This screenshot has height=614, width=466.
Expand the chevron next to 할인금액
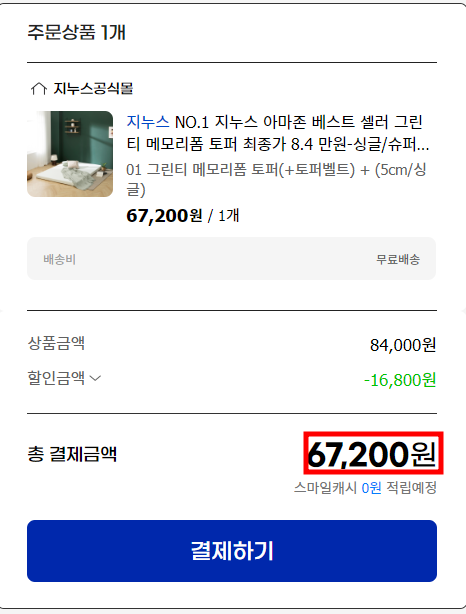[x=95, y=378]
